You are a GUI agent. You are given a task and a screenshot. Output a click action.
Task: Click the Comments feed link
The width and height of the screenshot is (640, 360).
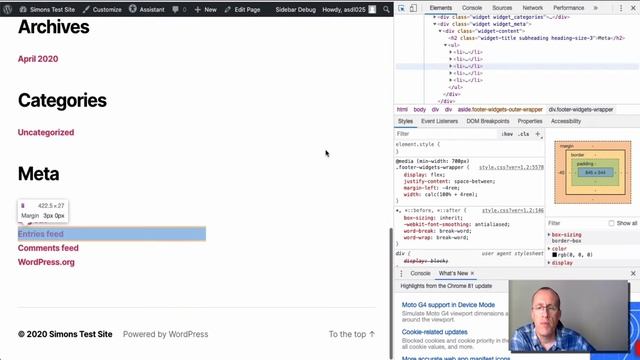pos(48,248)
